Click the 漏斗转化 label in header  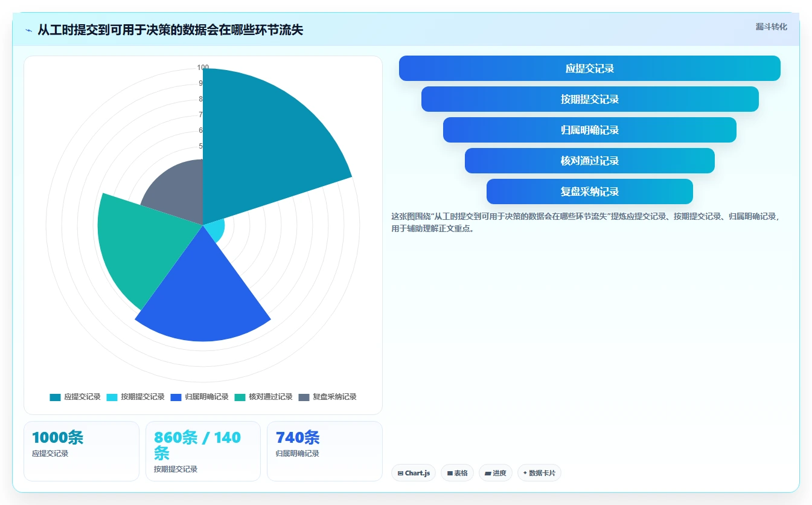(x=772, y=27)
